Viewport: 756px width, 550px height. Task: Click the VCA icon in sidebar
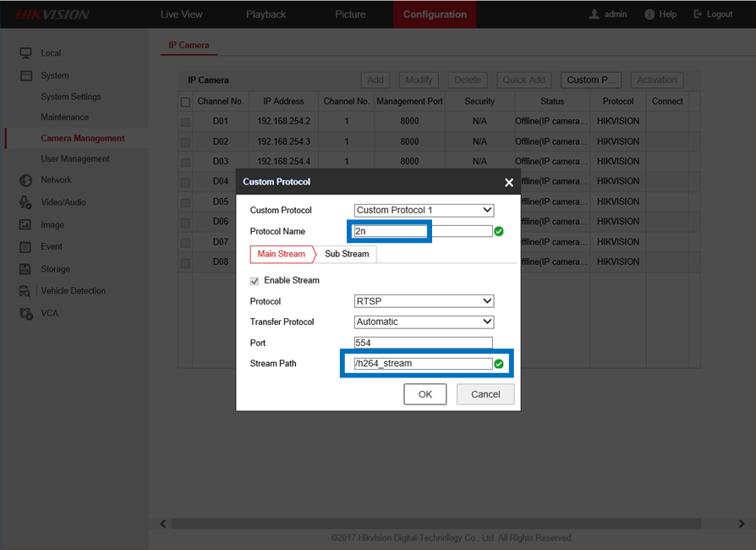pos(25,313)
